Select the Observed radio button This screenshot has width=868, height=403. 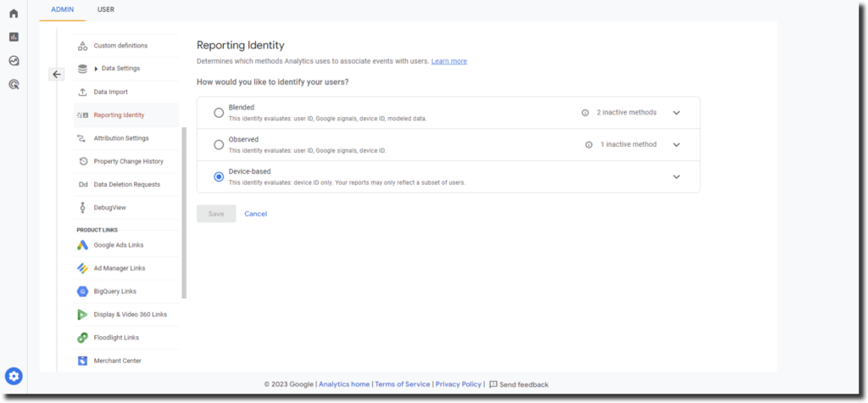(219, 144)
